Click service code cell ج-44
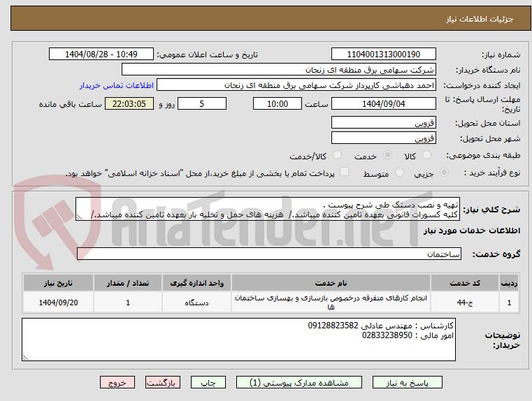 [465, 302]
